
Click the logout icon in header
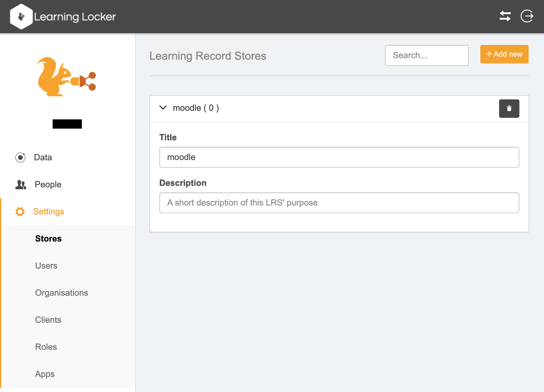527,16
